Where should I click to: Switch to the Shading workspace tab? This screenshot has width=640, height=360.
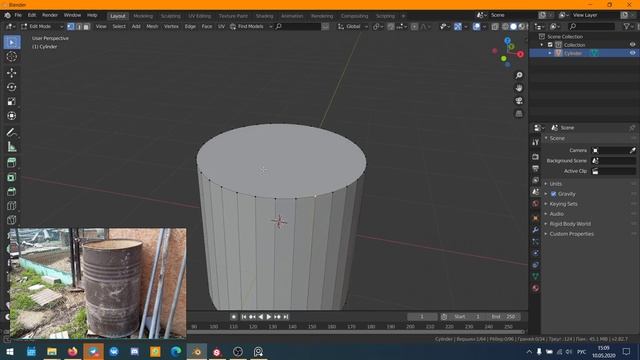pyautogui.click(x=264, y=16)
